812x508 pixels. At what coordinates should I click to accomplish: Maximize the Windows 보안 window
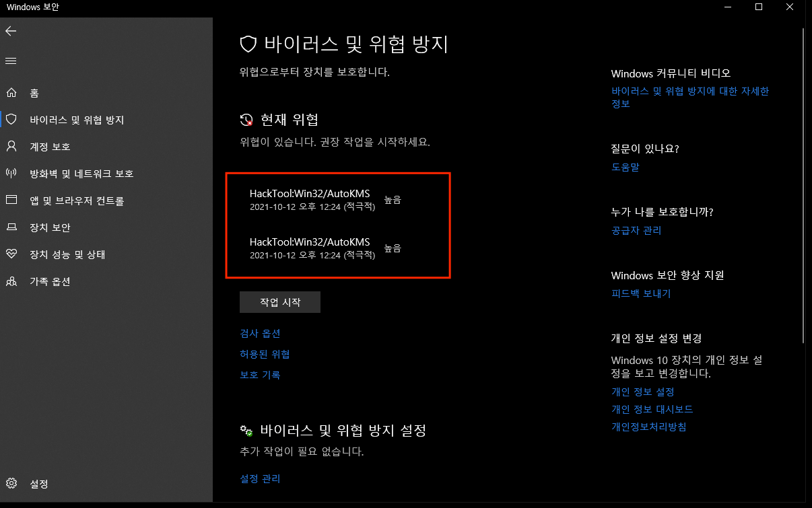[759, 7]
